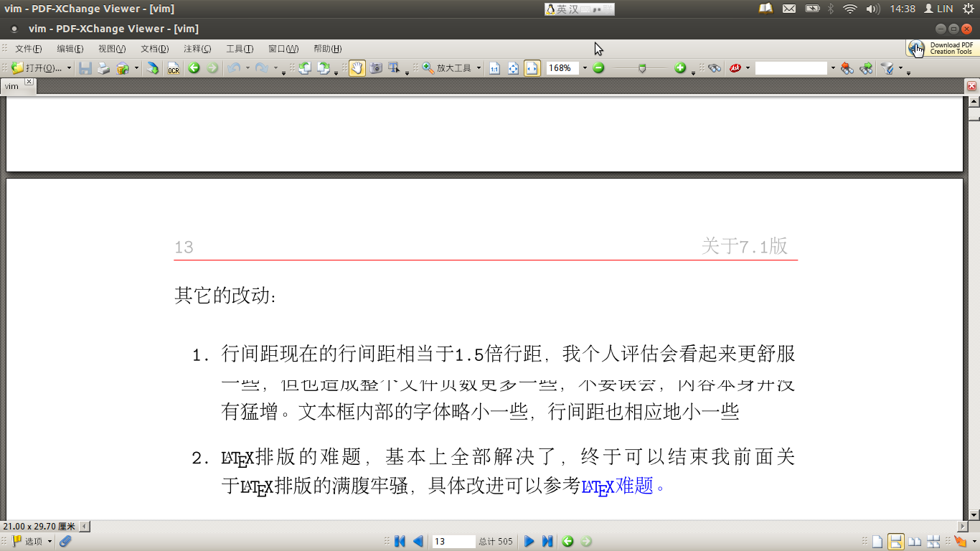
Task: Fit whole page in window
Action: click(513, 68)
